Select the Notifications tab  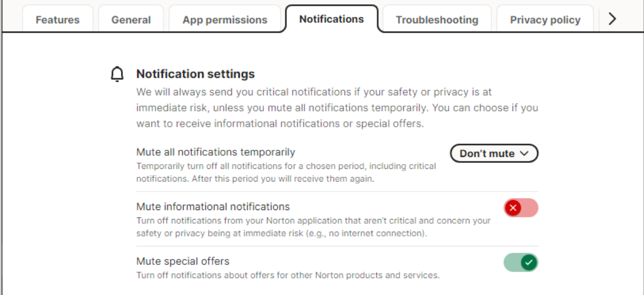click(332, 19)
